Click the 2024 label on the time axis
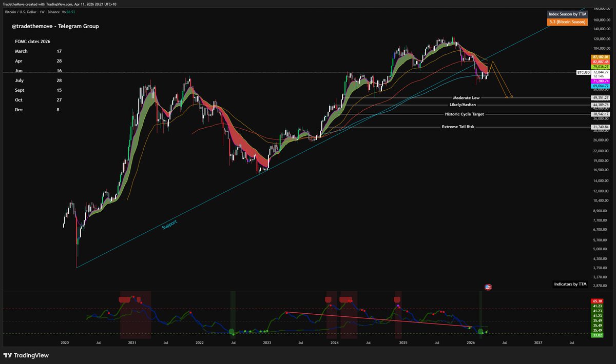Image resolution: width=616 pixels, height=364 pixels. point(335,342)
